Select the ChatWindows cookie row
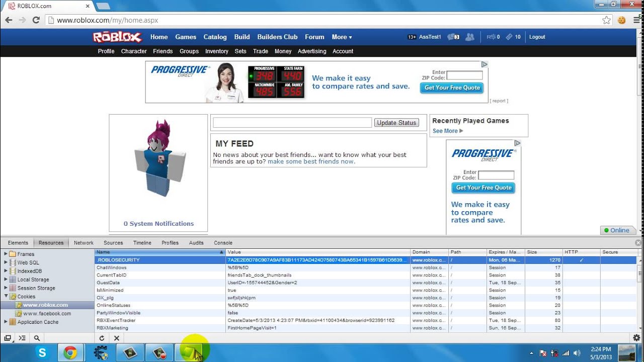 (x=365, y=267)
